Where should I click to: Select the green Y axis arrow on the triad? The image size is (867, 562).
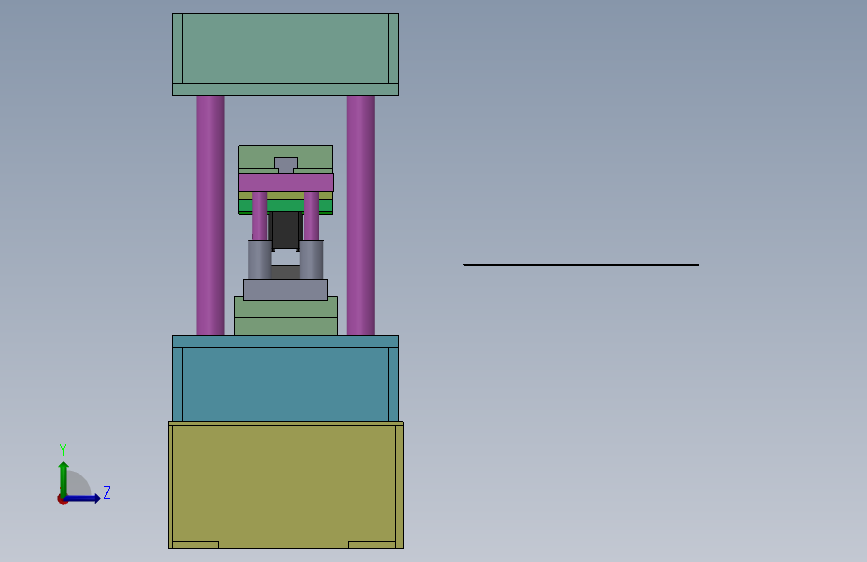point(64,478)
